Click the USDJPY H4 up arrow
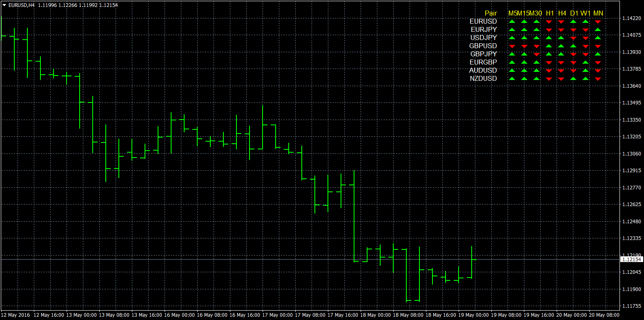The height and width of the screenshot is (320, 644). (561, 38)
